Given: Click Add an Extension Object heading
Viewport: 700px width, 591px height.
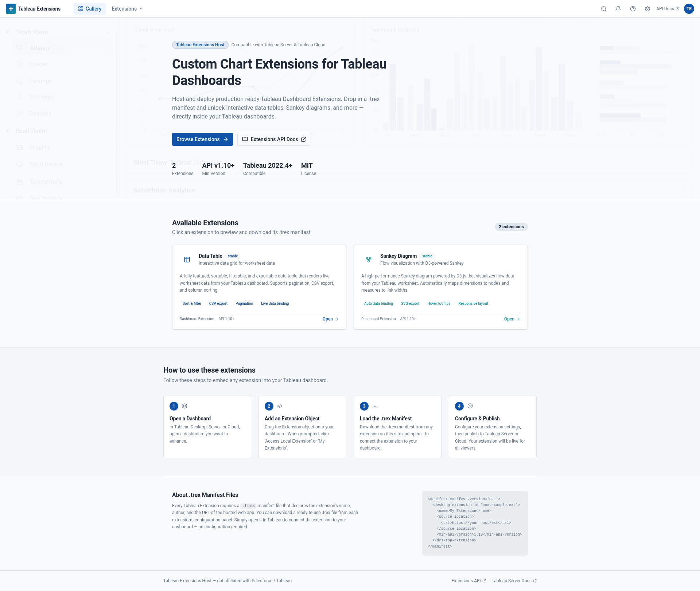Looking at the screenshot, I should [x=292, y=419].
